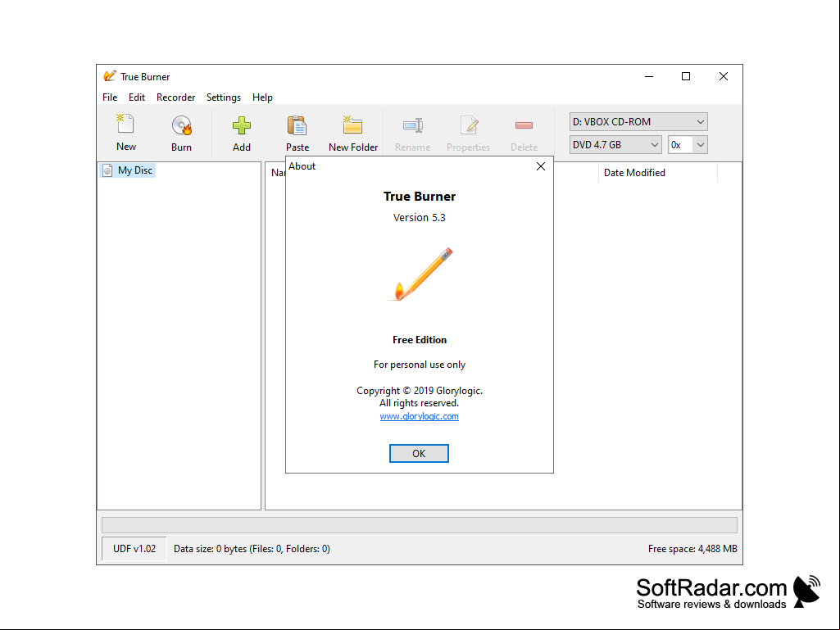Click the Copyright © 2019 Glorylogic text
The height and width of the screenshot is (630, 840).
[420, 391]
